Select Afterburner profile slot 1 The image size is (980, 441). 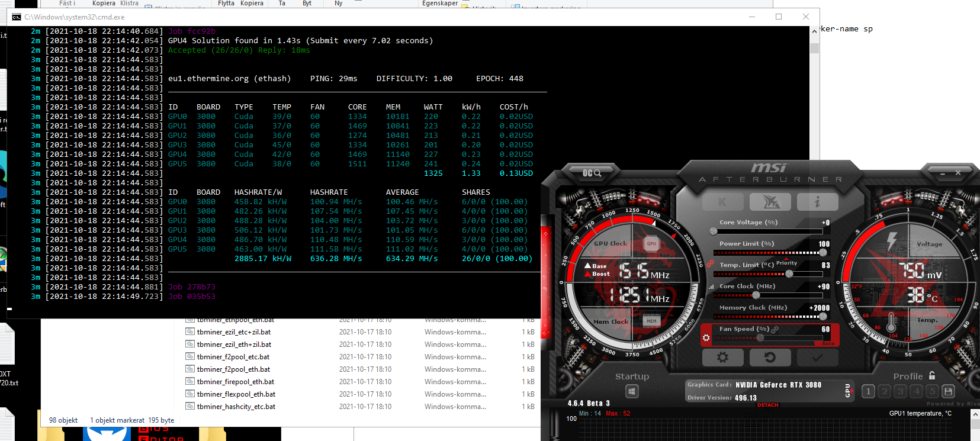point(868,391)
